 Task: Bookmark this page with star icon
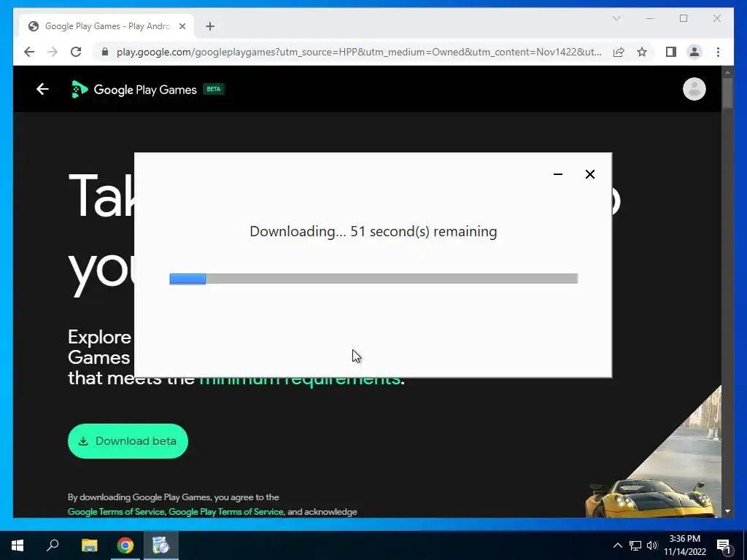point(642,52)
